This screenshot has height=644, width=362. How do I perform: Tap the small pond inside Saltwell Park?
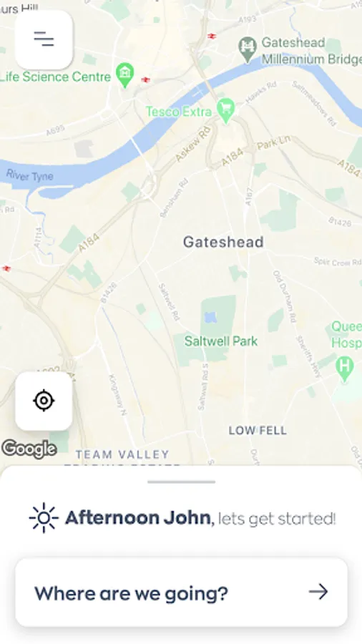(x=210, y=317)
